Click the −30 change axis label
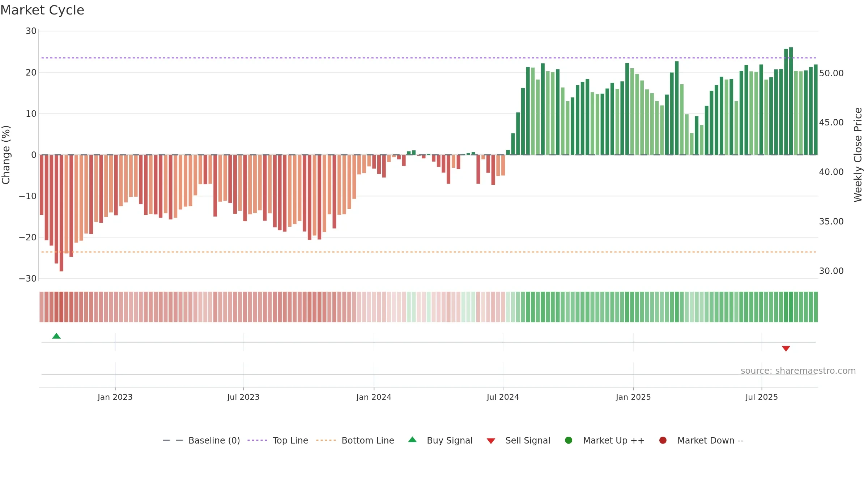Image resolution: width=868 pixels, height=488 pixels. click(x=28, y=279)
